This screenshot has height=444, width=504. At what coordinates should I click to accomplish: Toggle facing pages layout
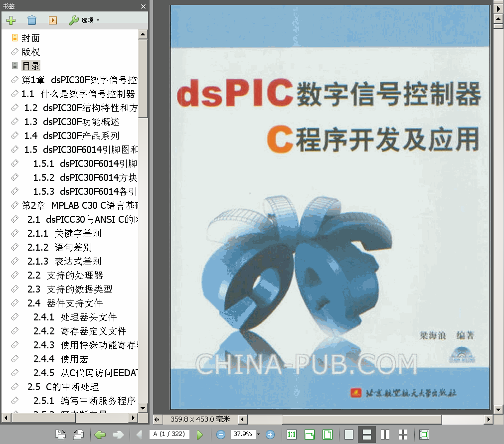point(384,434)
